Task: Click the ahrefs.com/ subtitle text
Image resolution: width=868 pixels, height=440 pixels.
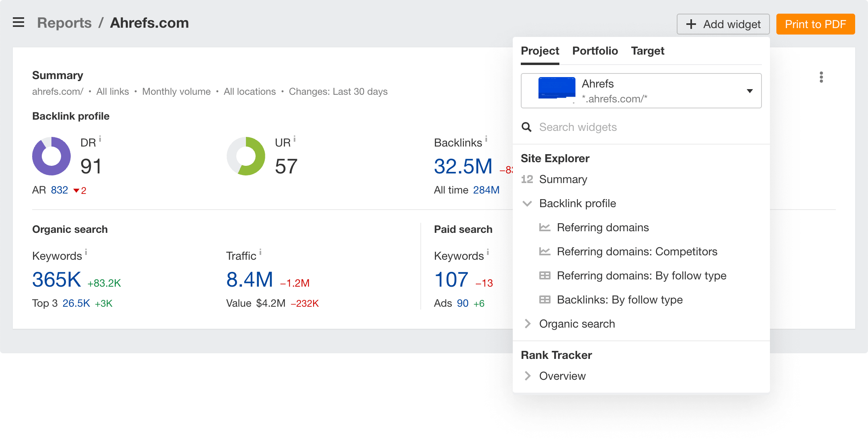Action: click(57, 92)
